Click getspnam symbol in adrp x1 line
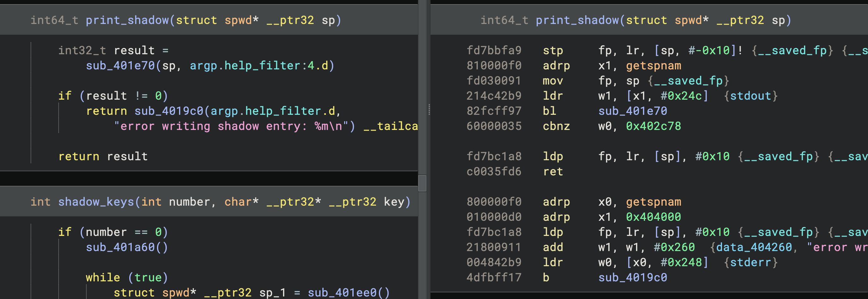Screen dimensions: 868x299 pyautogui.click(x=653, y=65)
